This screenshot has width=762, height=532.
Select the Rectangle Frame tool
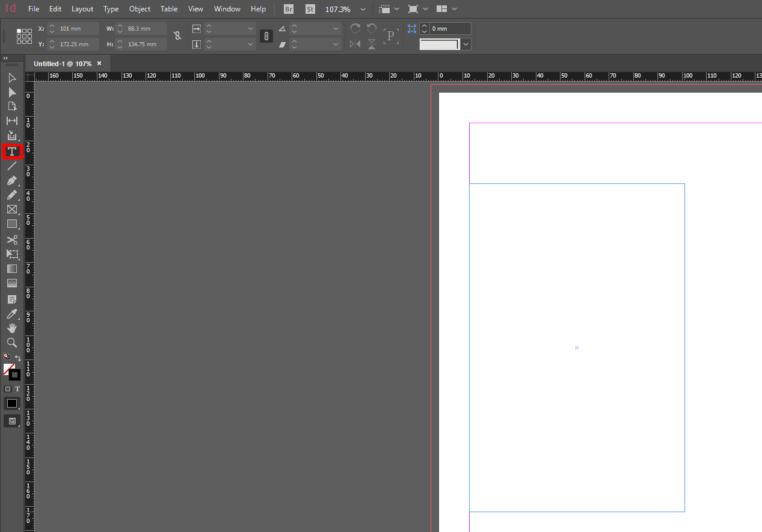point(12,209)
